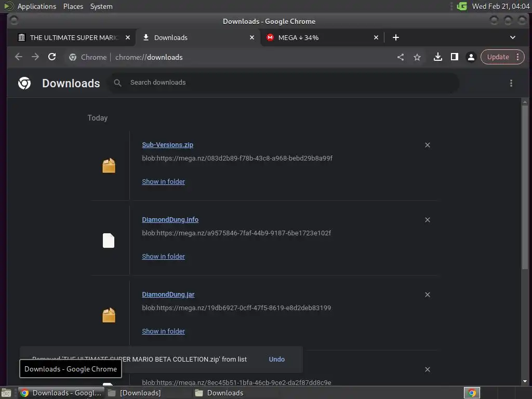Screen dimensions: 532x399
Task: Click the Chrome workspace icon in bottom panel
Action: pos(472,393)
